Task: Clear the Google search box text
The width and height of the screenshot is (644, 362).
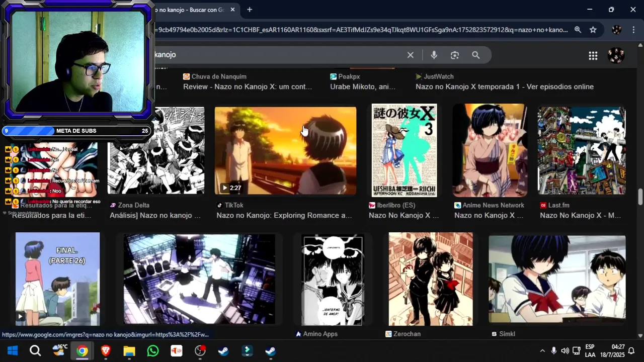Action: click(x=411, y=55)
